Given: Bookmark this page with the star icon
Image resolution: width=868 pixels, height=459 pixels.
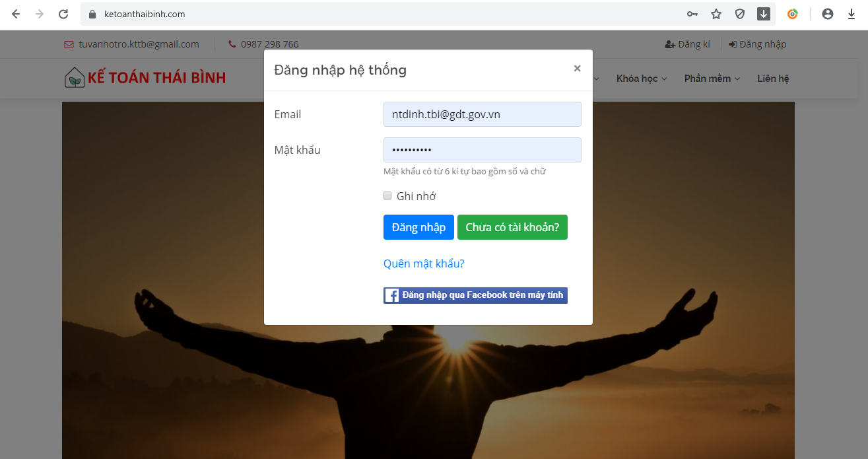Looking at the screenshot, I should (716, 14).
